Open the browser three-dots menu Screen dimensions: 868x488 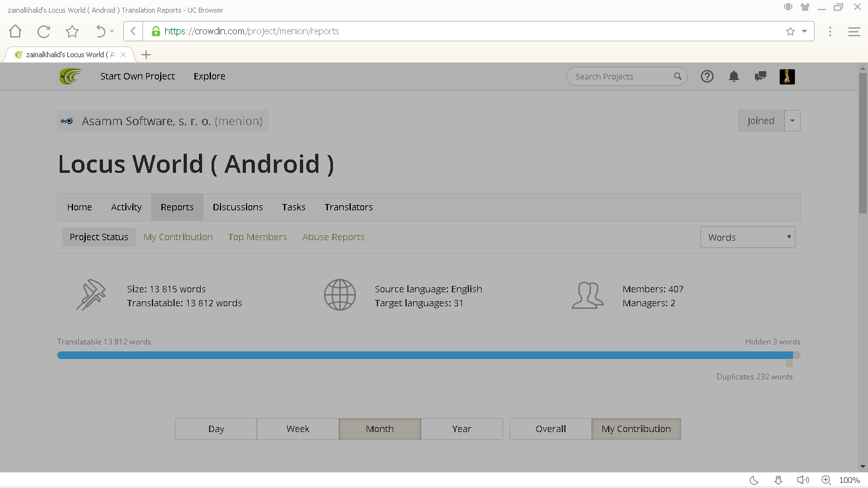pyautogui.click(x=830, y=31)
